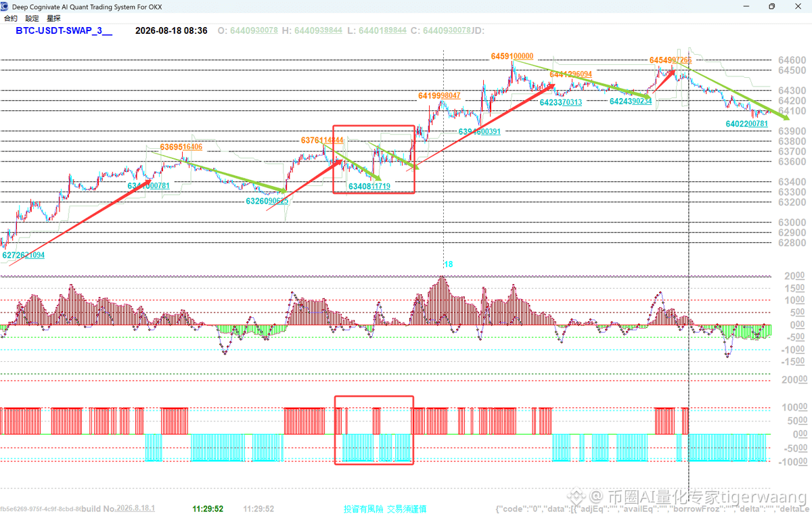Screen dimensions: 812x514
Task: Click the -1000 oscillator axis label
Action: (794, 350)
